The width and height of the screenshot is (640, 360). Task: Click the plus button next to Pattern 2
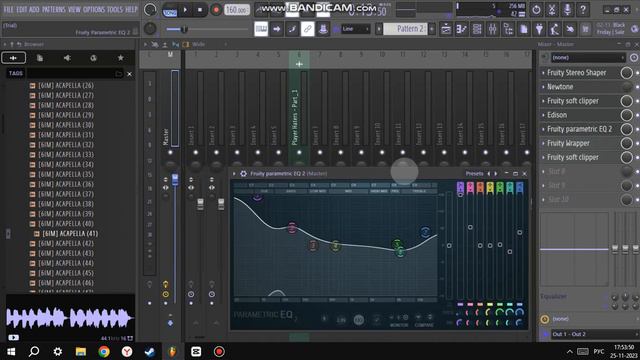point(432,29)
